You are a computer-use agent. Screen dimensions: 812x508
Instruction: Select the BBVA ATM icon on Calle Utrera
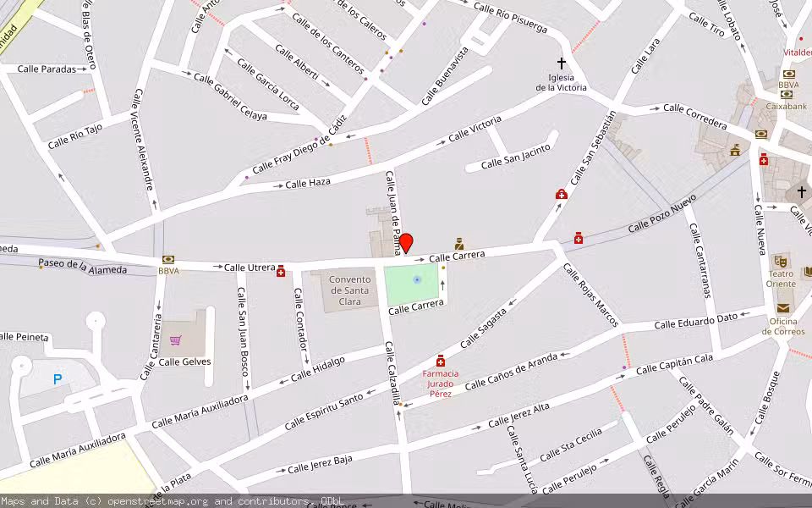[168, 259]
